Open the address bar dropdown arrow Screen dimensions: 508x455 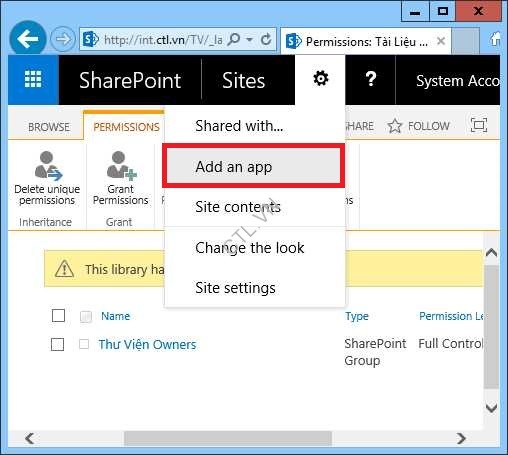(x=249, y=40)
